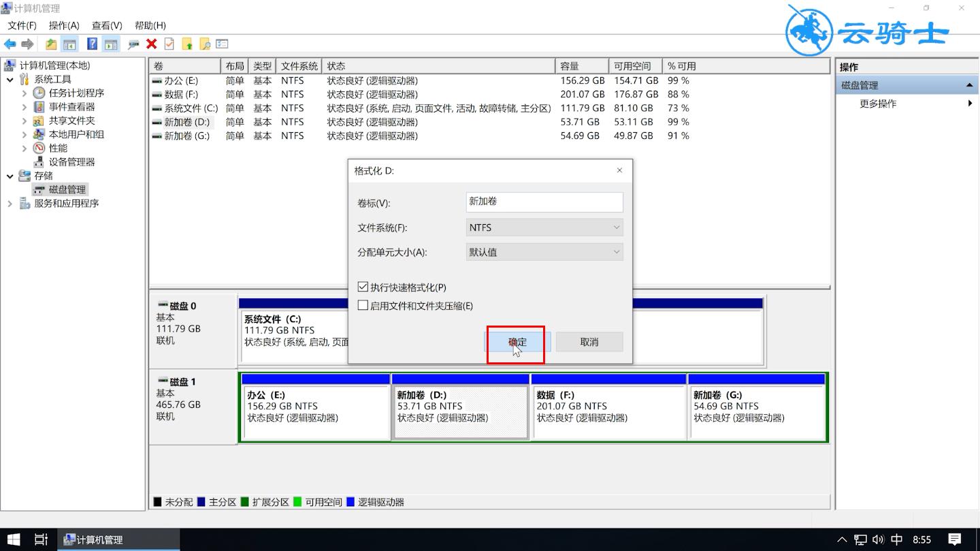Click the forward navigation arrow
980x551 pixels.
[x=29, y=44]
